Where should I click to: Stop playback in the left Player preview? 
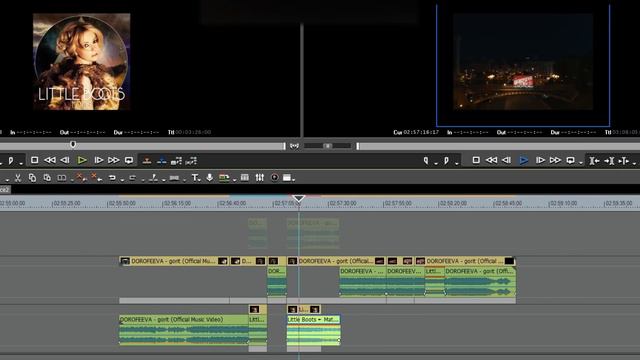[35, 160]
